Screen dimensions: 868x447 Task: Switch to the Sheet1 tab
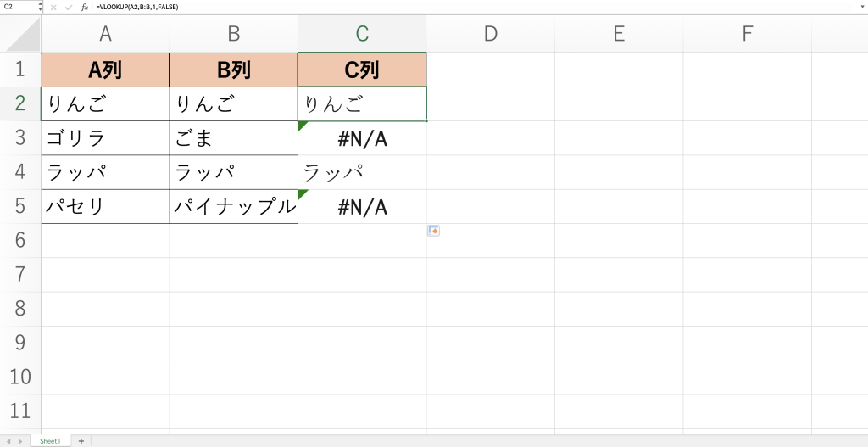(50, 441)
